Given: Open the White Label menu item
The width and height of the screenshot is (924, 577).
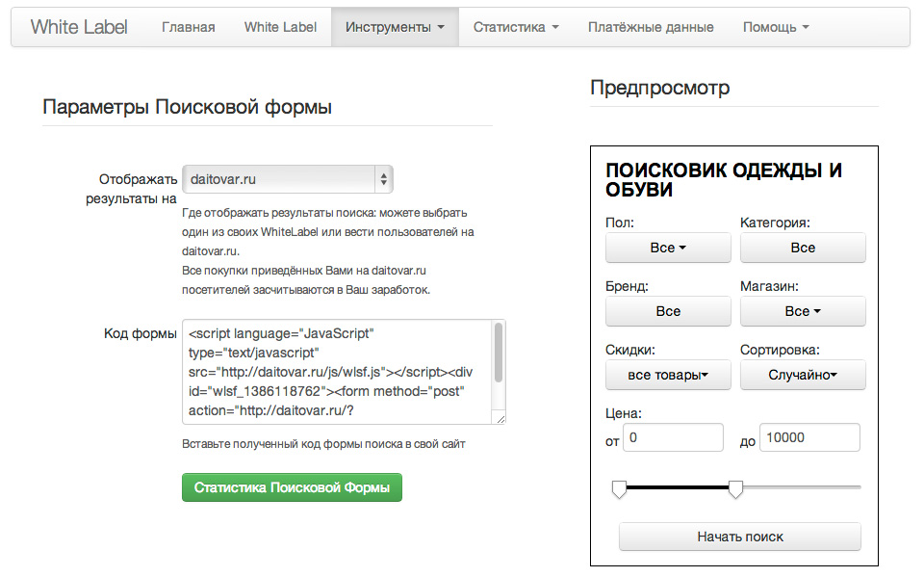Looking at the screenshot, I should coord(280,27).
